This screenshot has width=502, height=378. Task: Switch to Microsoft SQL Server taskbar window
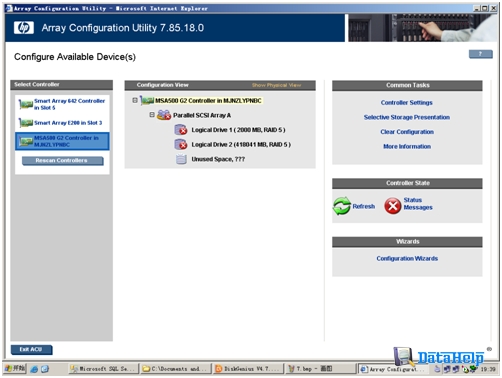[103, 369]
